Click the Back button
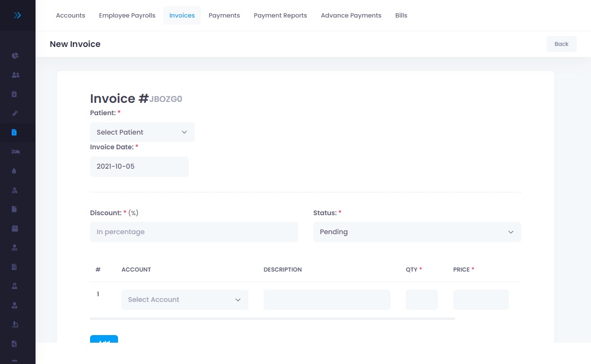591x364 pixels. click(561, 44)
